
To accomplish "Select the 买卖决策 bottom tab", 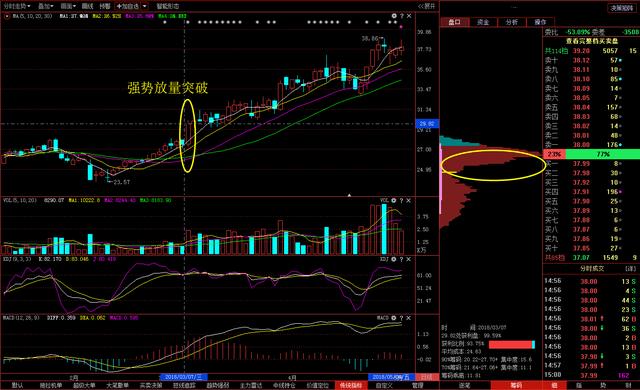I will 151,385.
